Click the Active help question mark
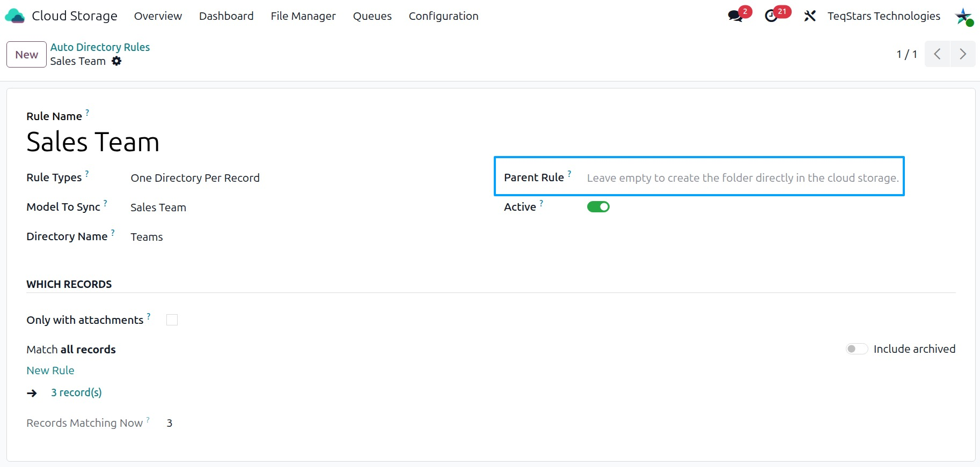 [x=542, y=203]
